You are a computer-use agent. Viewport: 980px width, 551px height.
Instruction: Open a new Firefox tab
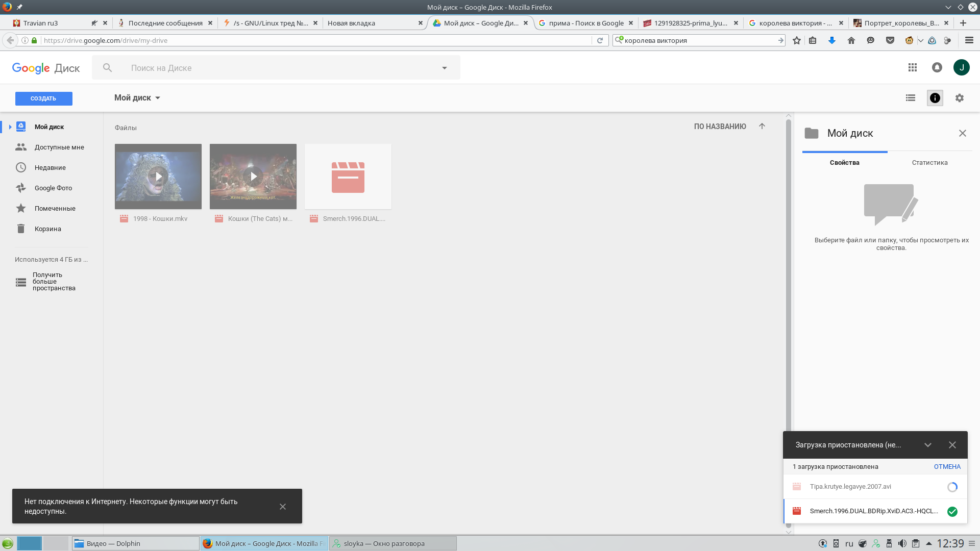pos(963,23)
